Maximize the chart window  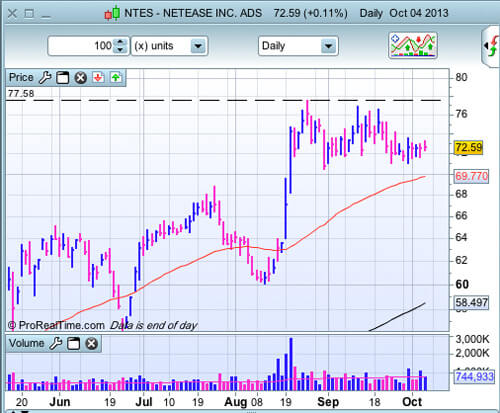[x=29, y=14]
